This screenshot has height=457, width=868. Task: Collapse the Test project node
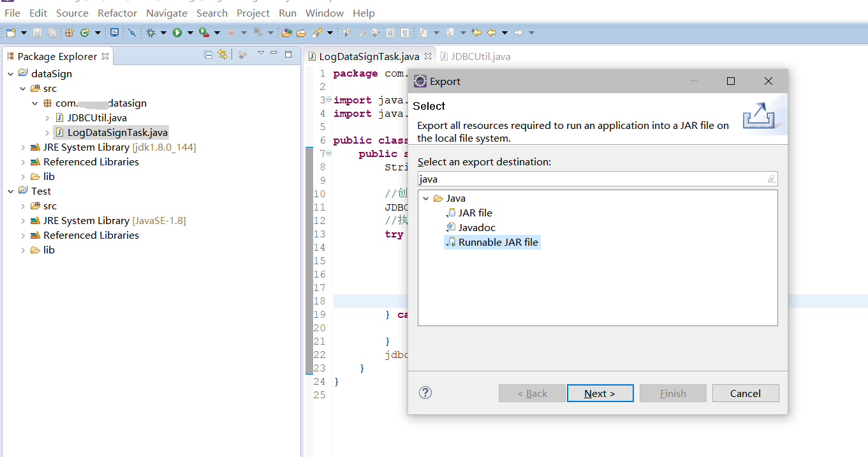tap(10, 191)
